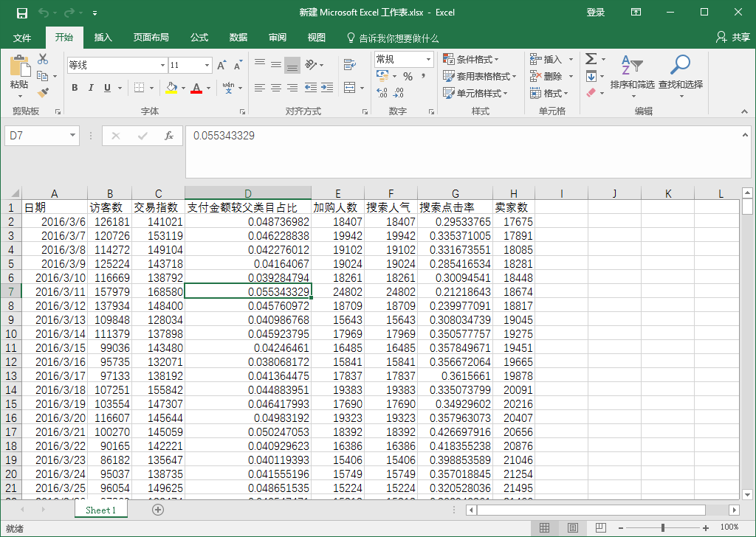Expand the font size dropdown
756x537 pixels.
click(207, 66)
